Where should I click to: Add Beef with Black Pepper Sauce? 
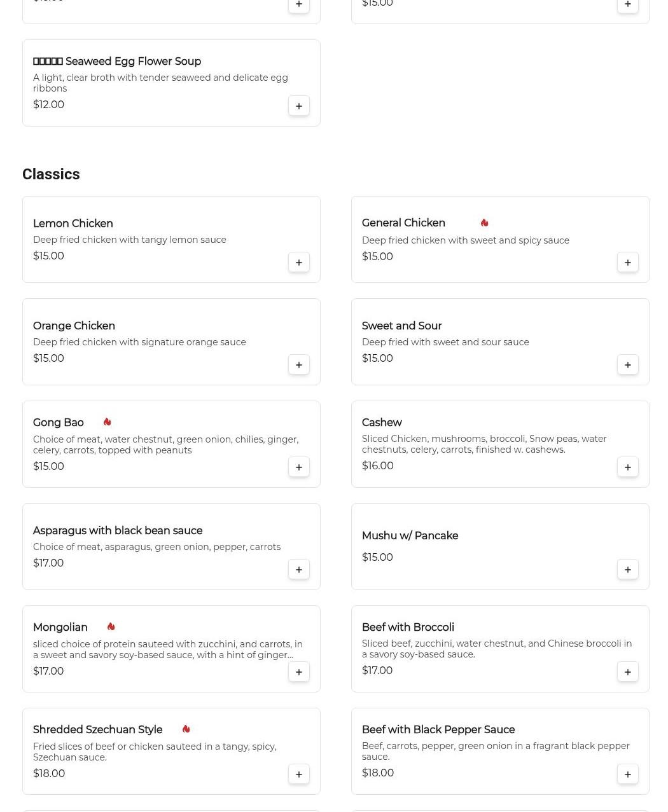pyautogui.click(x=627, y=774)
